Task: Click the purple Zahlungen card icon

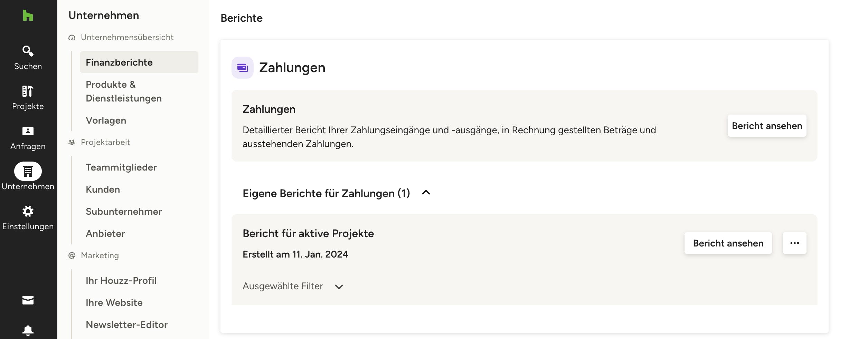Action: pyautogui.click(x=243, y=68)
